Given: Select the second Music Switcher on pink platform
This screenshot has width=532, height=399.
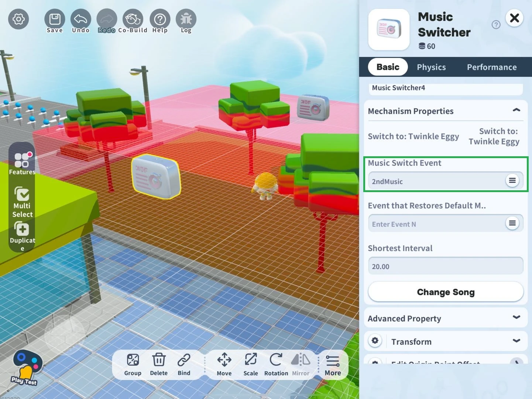Looking at the screenshot, I should [x=313, y=108].
